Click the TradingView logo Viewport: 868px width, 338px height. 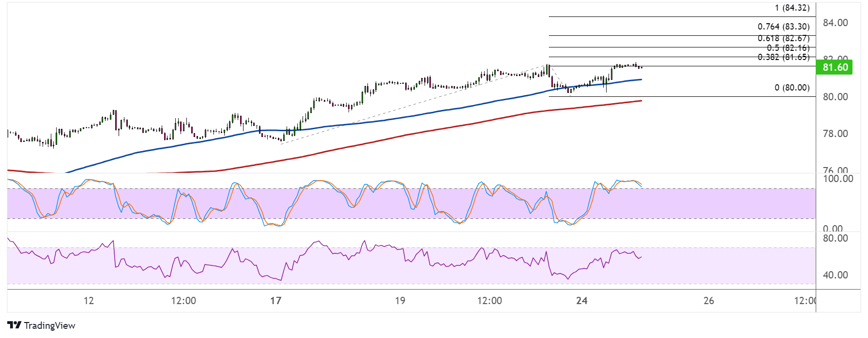pos(42,325)
